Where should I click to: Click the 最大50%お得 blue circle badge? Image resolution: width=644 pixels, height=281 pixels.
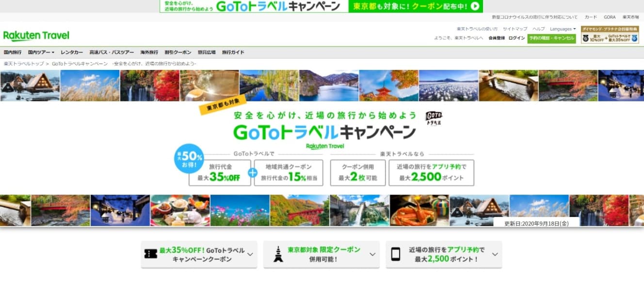coord(188,159)
